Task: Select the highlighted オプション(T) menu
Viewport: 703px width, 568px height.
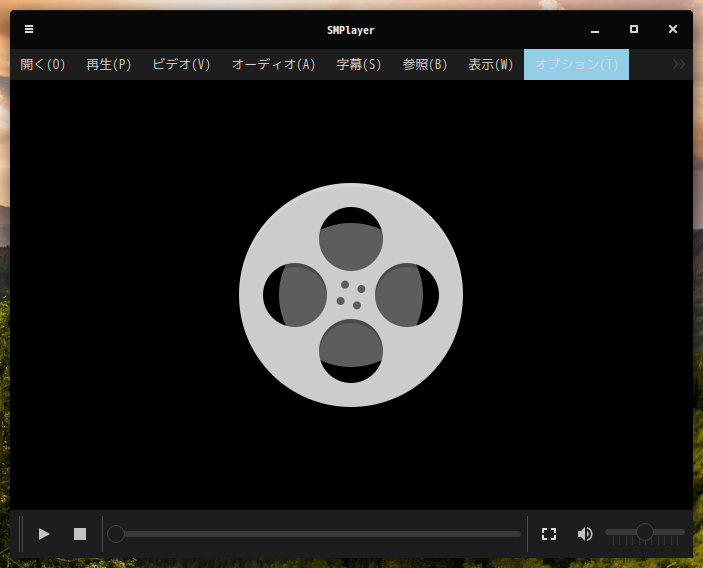Action: (576, 65)
